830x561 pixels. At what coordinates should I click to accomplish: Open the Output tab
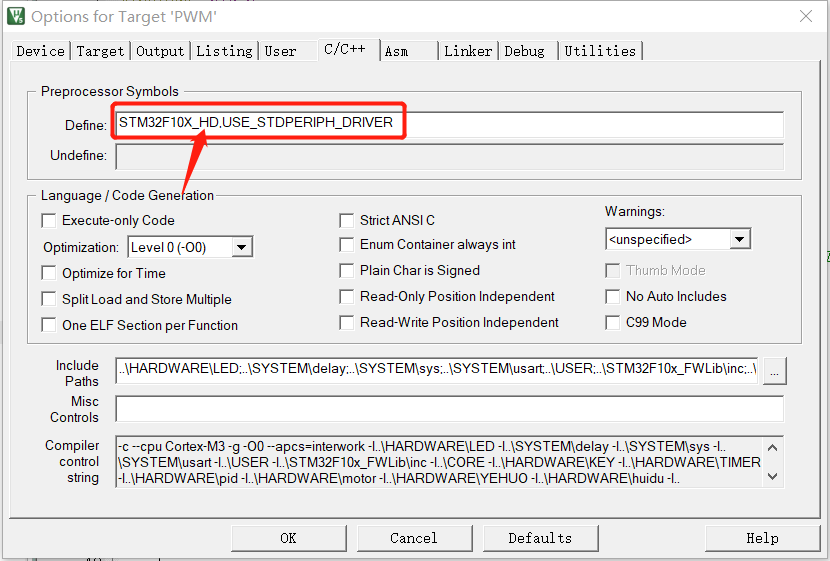click(x=160, y=51)
